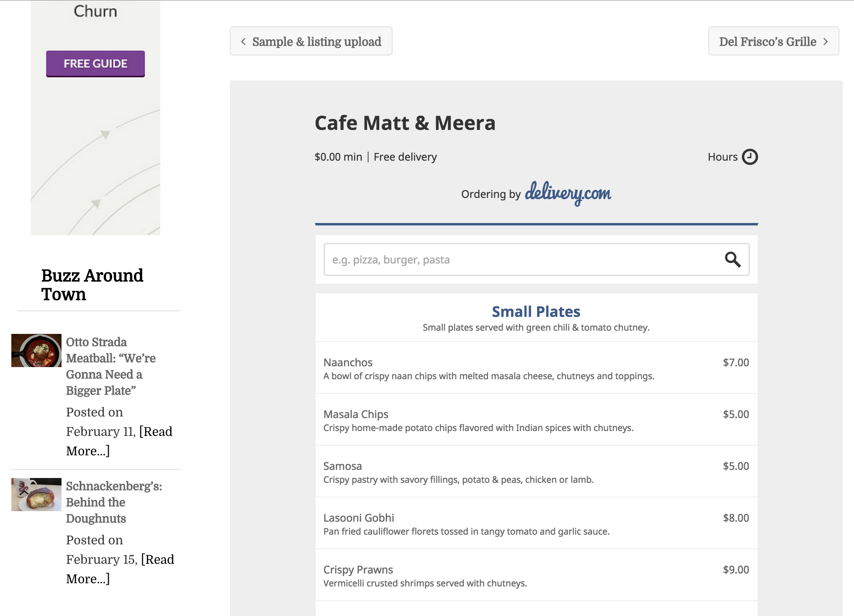Image resolution: width=854 pixels, height=616 pixels.
Task: Click the $5.00 Samosa price
Action: point(736,466)
